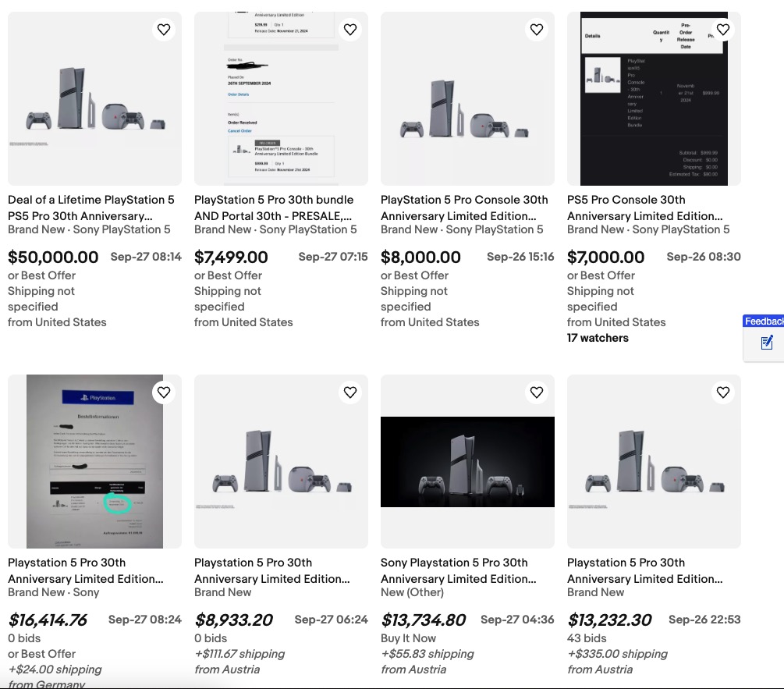This screenshot has width=784, height=689.
Task: Click the Sep-27 08:24 listing date
Action: (x=145, y=620)
